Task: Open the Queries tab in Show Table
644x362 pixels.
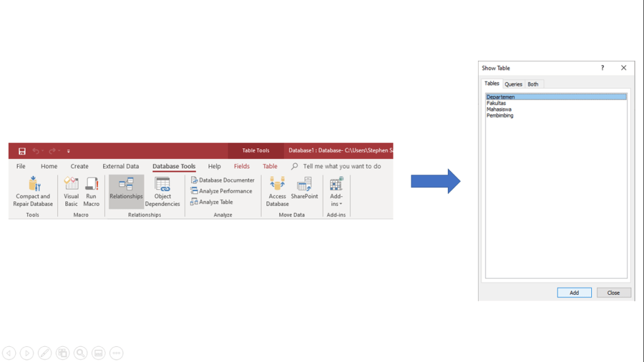Action: coord(513,84)
